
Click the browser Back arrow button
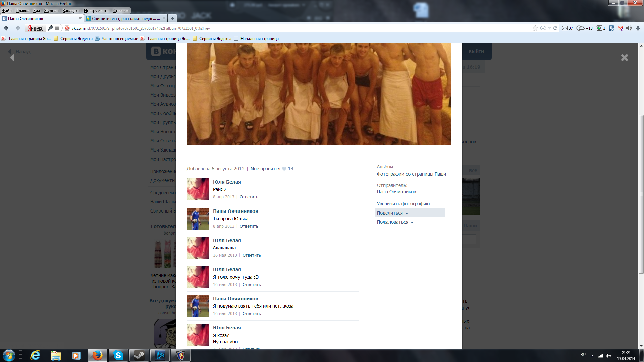click(6, 28)
